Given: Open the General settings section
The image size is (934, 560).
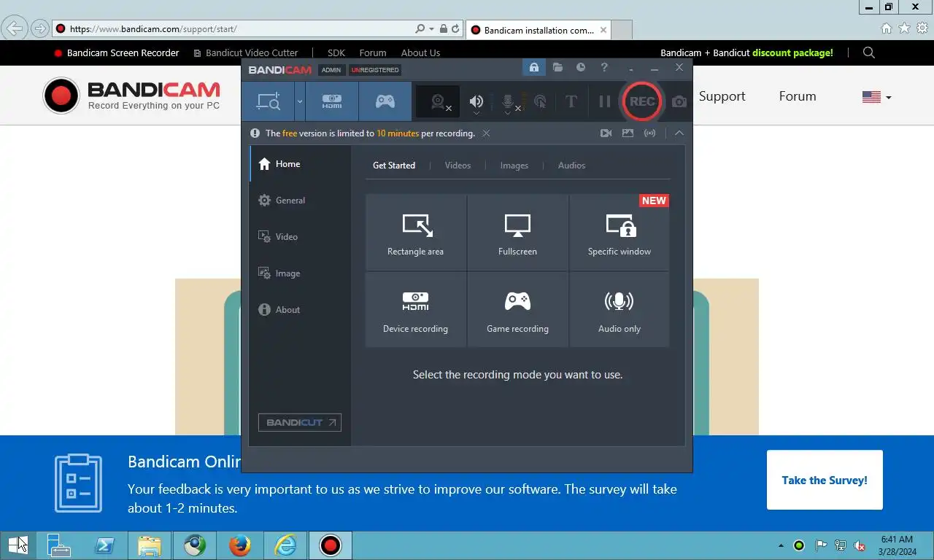Looking at the screenshot, I should (x=301, y=201).
